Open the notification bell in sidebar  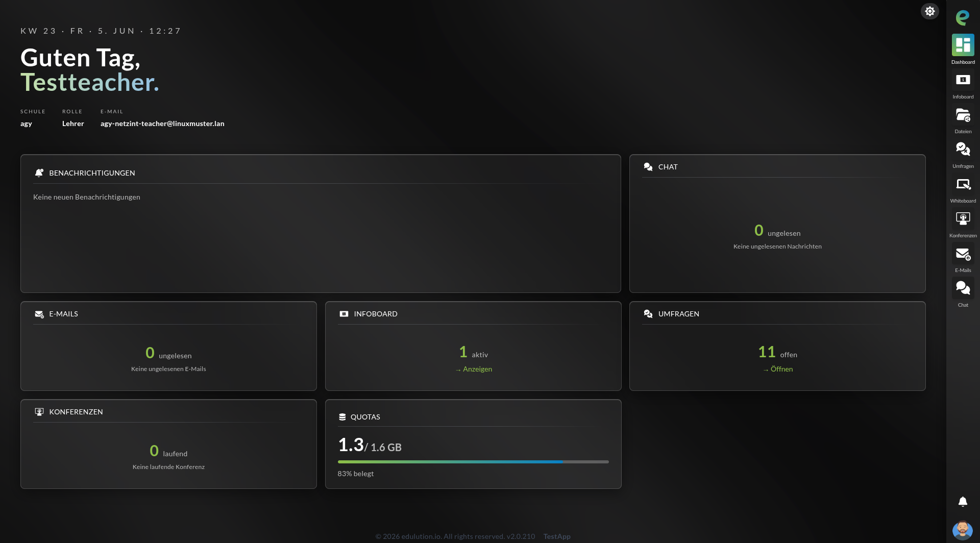click(x=963, y=502)
